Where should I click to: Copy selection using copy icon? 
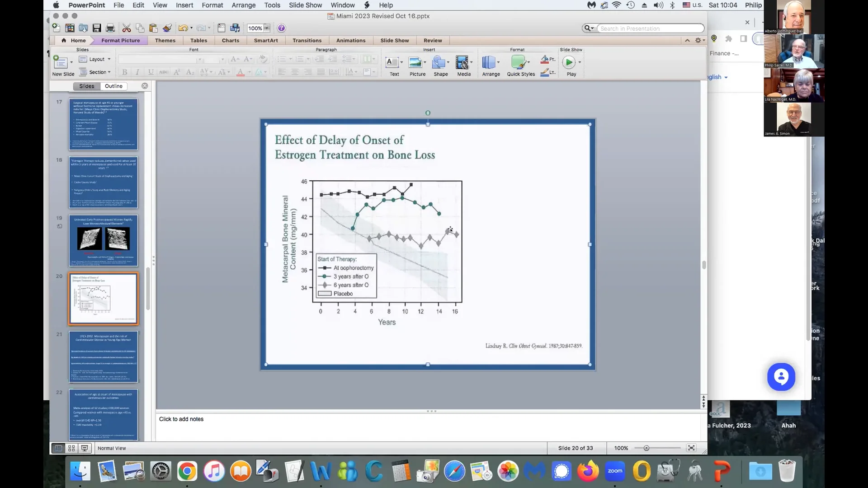[140, 28]
